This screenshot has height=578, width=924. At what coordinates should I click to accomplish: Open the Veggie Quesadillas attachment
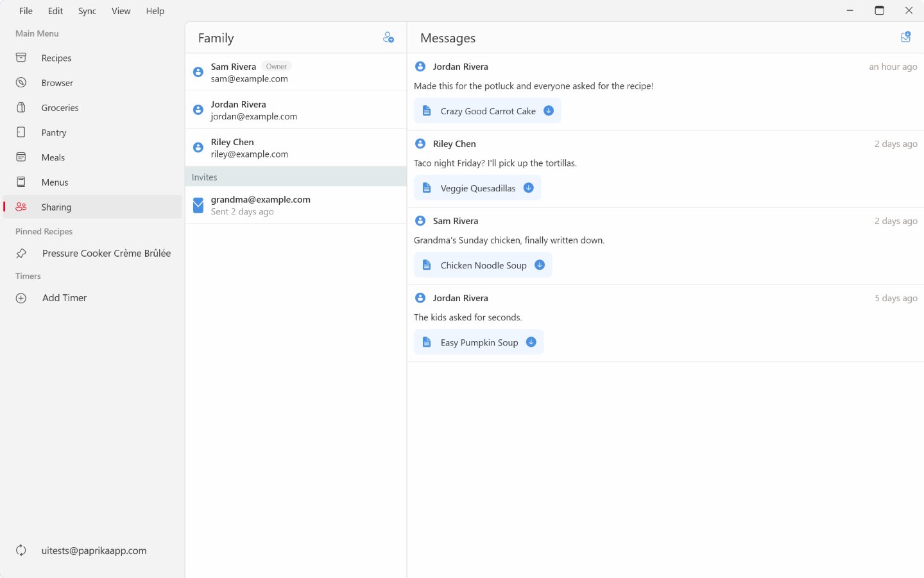(477, 188)
